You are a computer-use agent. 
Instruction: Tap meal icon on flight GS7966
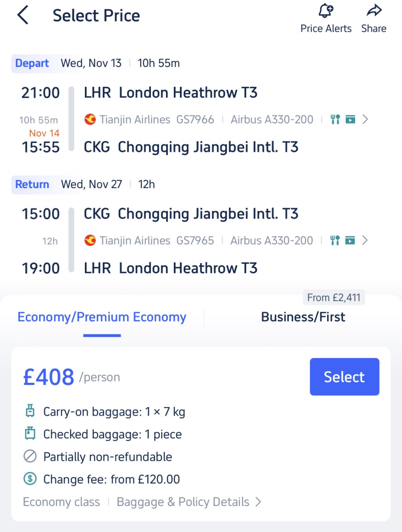335,119
